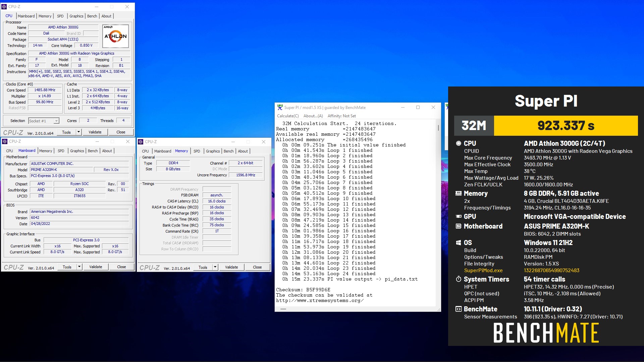Click the Windows OS icon in BenchMate panel
Image resolution: width=644 pixels, height=362 pixels.
click(459, 243)
